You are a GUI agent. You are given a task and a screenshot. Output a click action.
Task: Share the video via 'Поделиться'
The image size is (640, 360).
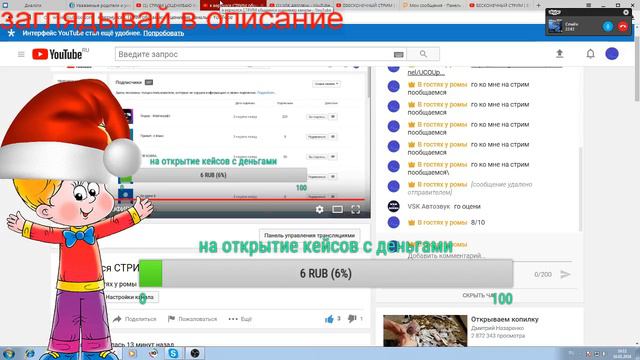tap(135, 319)
